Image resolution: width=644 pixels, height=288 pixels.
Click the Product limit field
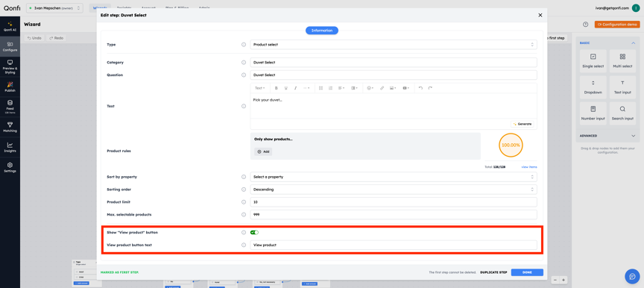point(394,202)
